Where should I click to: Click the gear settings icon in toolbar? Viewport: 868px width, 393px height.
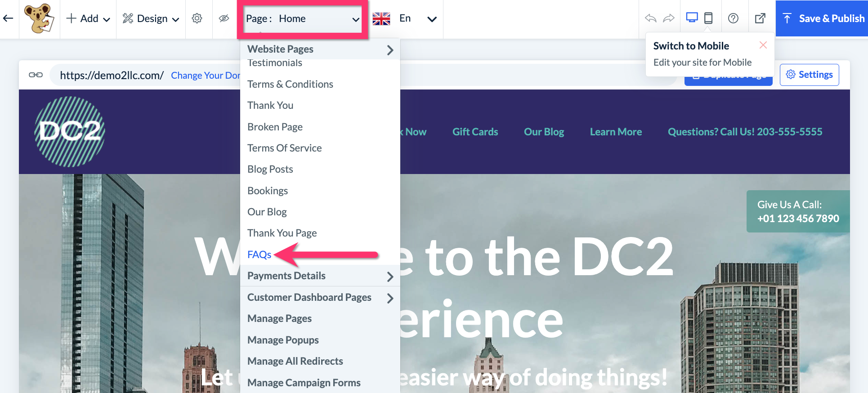197,18
